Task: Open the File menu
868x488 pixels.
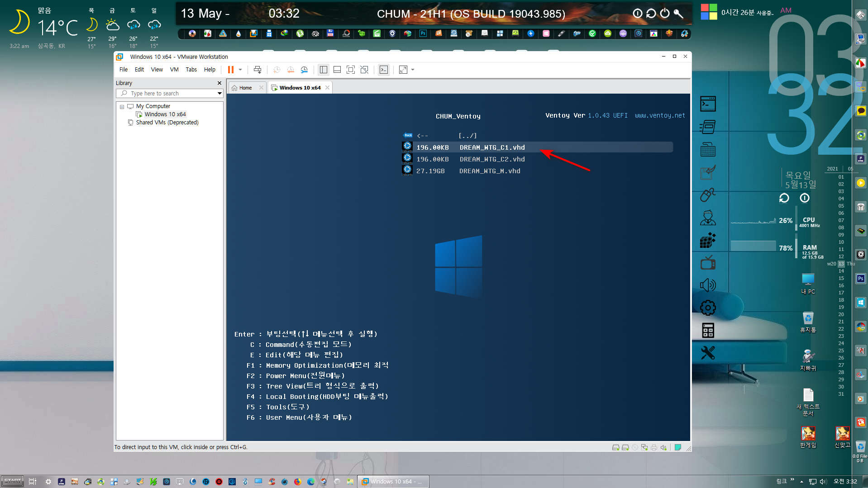Action: coord(124,70)
